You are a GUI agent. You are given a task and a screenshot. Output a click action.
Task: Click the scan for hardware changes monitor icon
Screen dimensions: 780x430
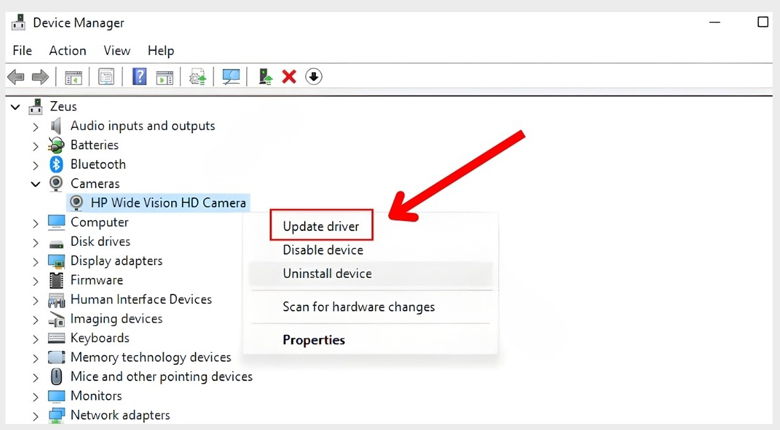tap(231, 77)
